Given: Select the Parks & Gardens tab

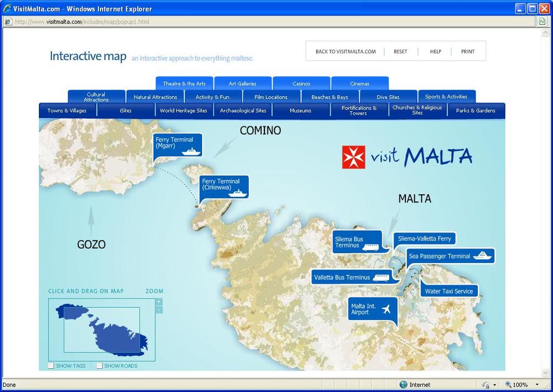Looking at the screenshot, I should (x=475, y=110).
